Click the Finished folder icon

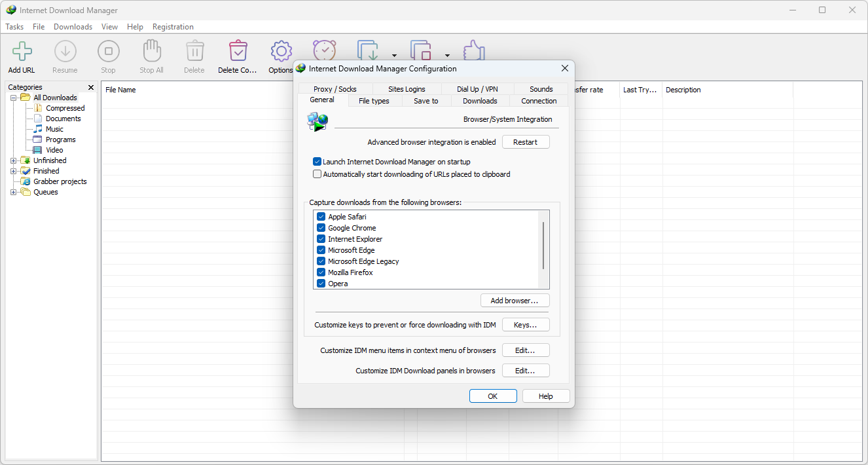[x=26, y=171]
